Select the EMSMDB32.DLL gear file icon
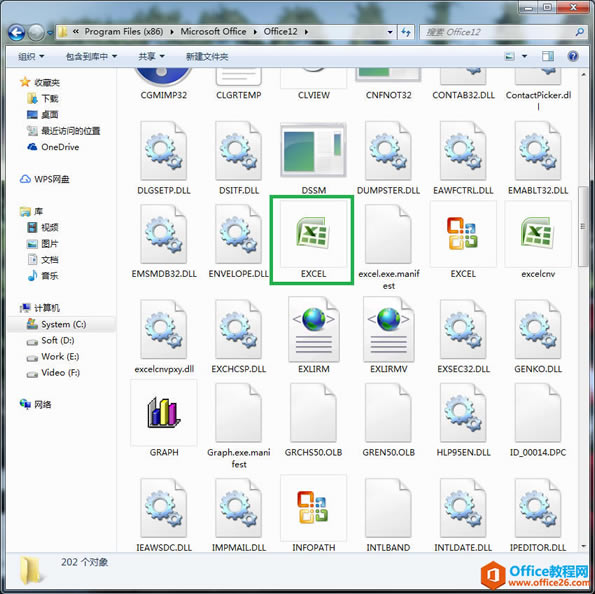Viewport: 595px width, 594px height. (164, 234)
